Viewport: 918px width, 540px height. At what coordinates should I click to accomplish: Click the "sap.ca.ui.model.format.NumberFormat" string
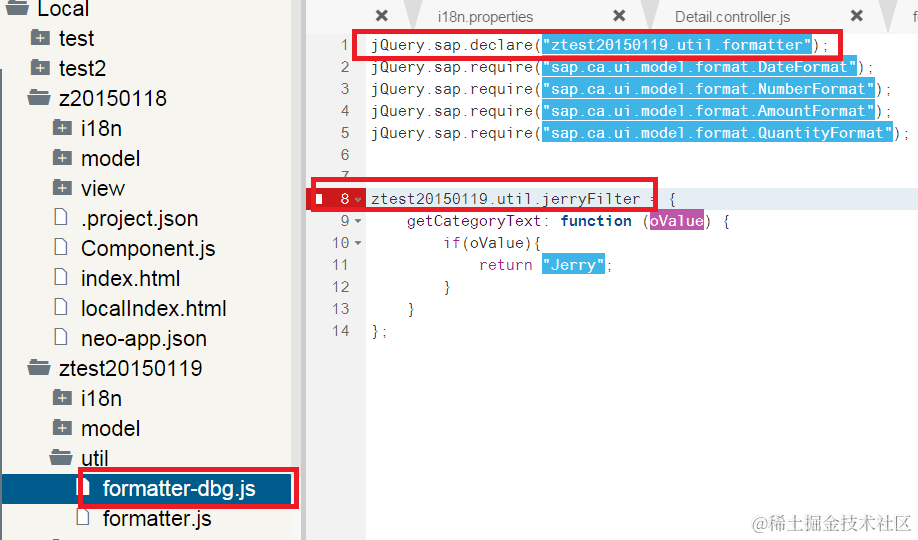pyautogui.click(x=708, y=89)
